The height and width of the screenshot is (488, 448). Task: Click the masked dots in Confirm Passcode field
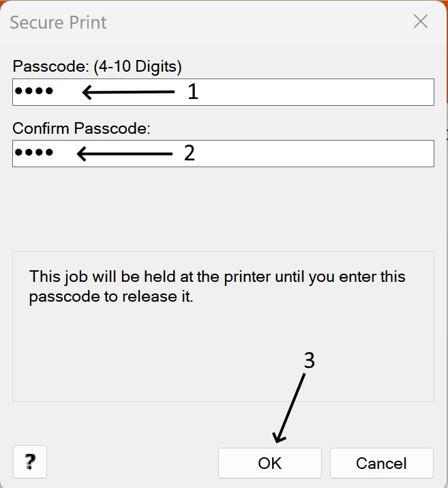(x=34, y=153)
